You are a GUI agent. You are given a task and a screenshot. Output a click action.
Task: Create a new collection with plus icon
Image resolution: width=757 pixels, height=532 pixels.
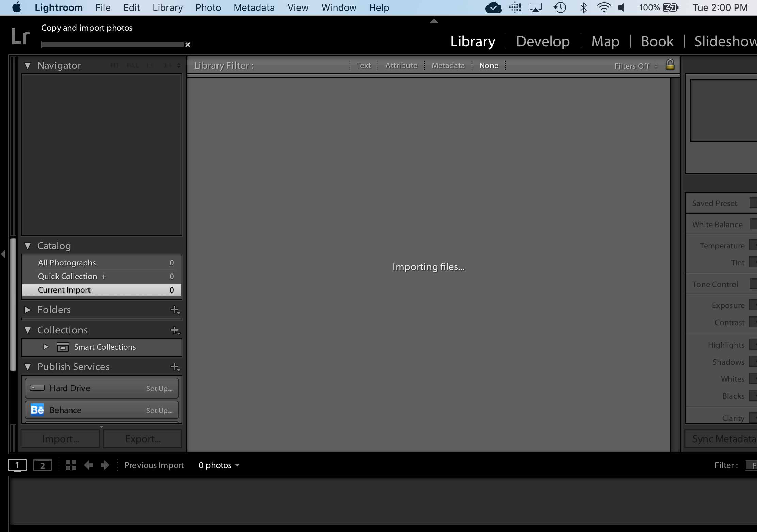(x=175, y=330)
